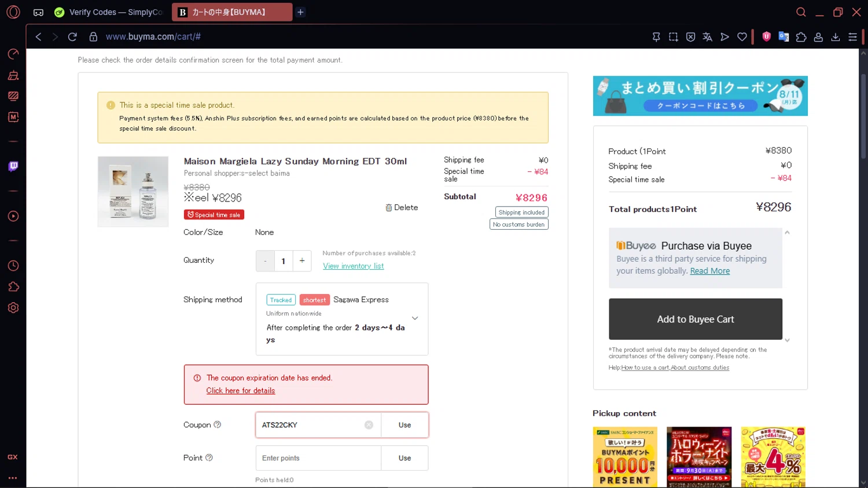This screenshot has height=488, width=868.
Task: Go back to the previous page
Action: pyautogui.click(x=38, y=36)
